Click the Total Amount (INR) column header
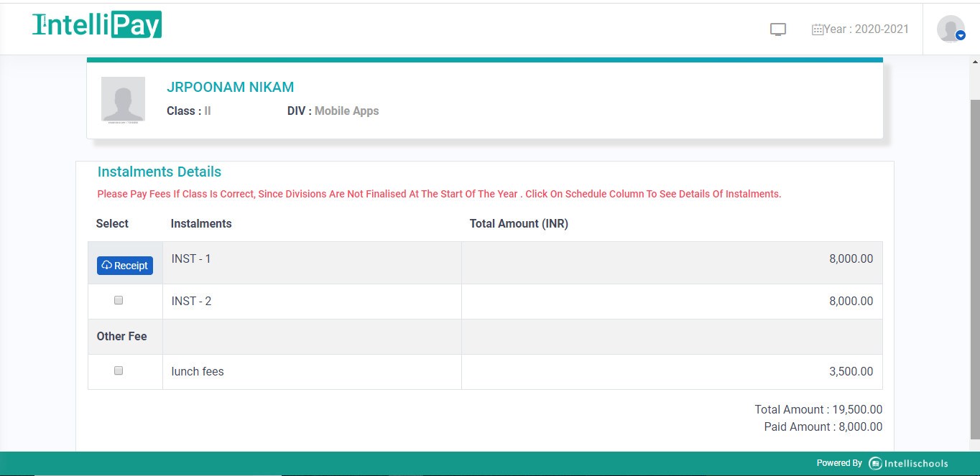This screenshot has height=476, width=980. click(x=519, y=224)
